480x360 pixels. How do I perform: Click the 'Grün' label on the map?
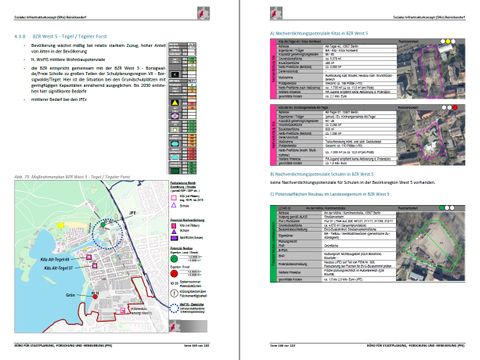click(x=70, y=295)
